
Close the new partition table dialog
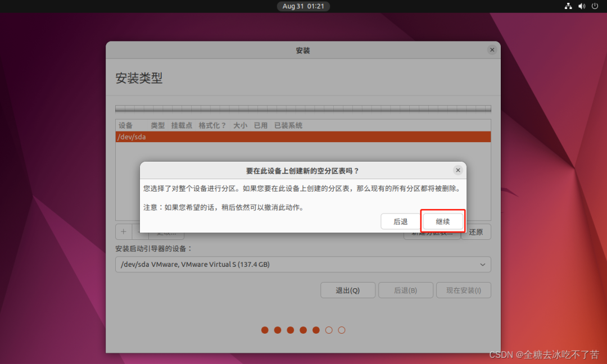457,170
